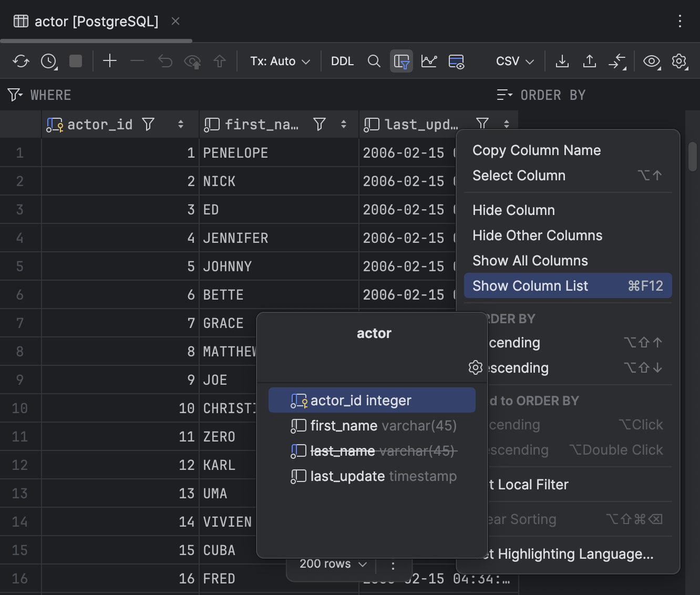Add a new row with plus icon
Screen dimensions: 700x595
[x=110, y=61]
